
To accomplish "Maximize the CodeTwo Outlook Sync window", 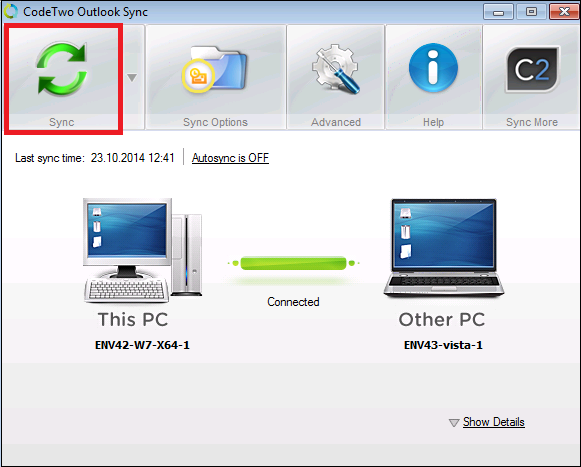I will (x=531, y=12).
